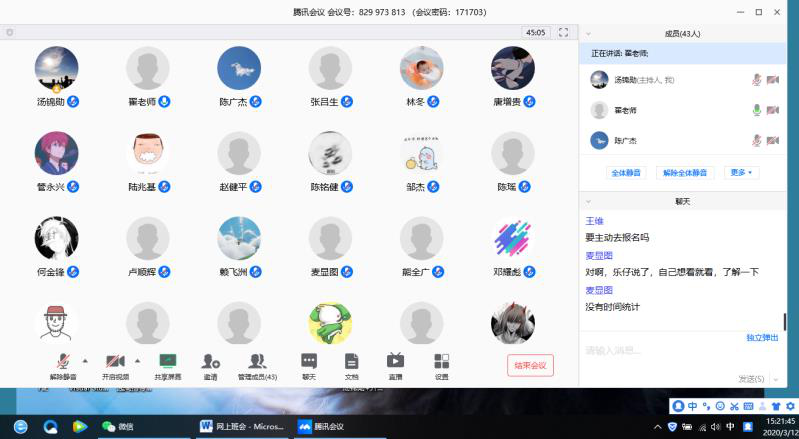Click the 独立弹出 pop-out chat link
Viewport: 799px width, 439px height.
pyautogui.click(x=762, y=338)
